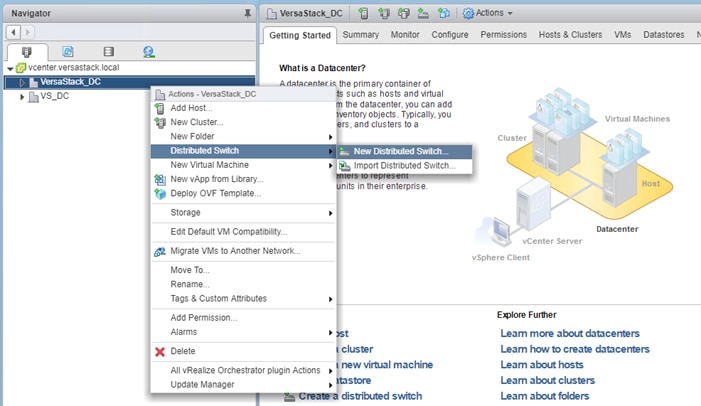Screen dimensions: 701x406
Task: Switch to the VMs tab
Action: coord(622,35)
